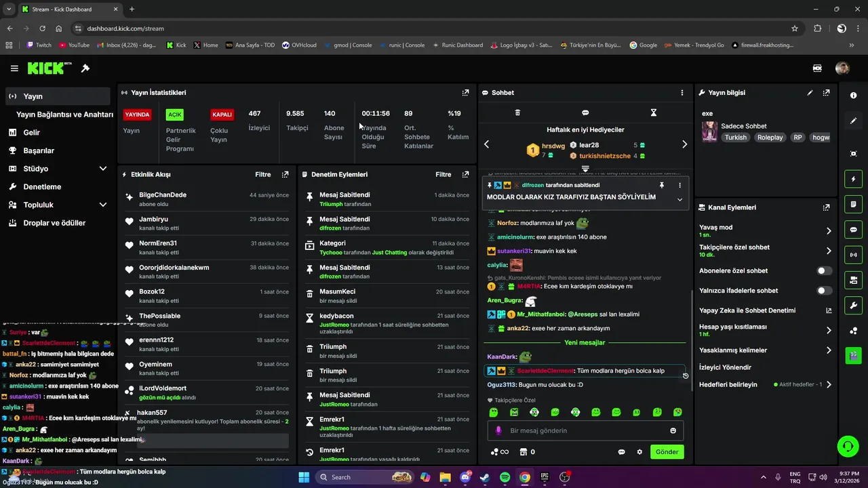Click the lightning bolt icon in right sidebar
The width and height of the screenshot is (868, 488).
click(x=854, y=179)
